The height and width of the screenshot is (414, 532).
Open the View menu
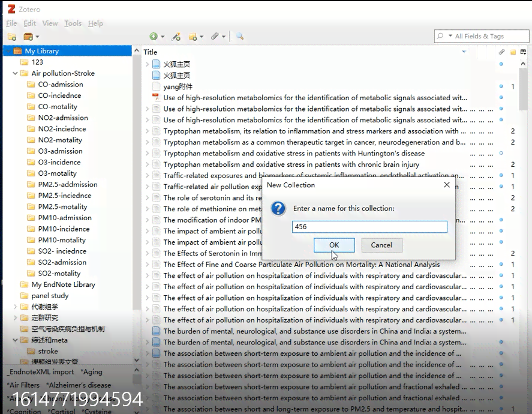click(x=50, y=23)
